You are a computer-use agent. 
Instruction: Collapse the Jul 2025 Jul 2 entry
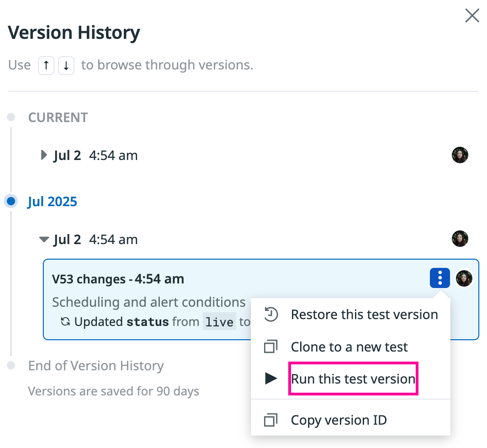(x=44, y=239)
